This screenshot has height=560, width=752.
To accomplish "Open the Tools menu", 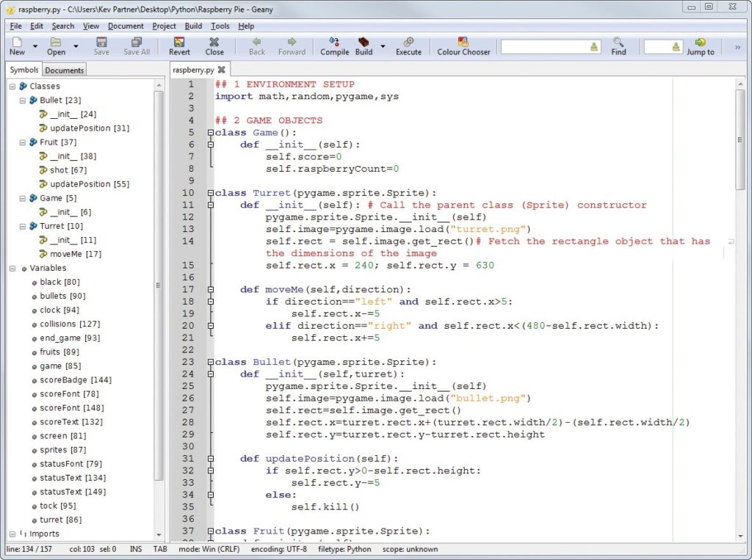I will click(219, 26).
